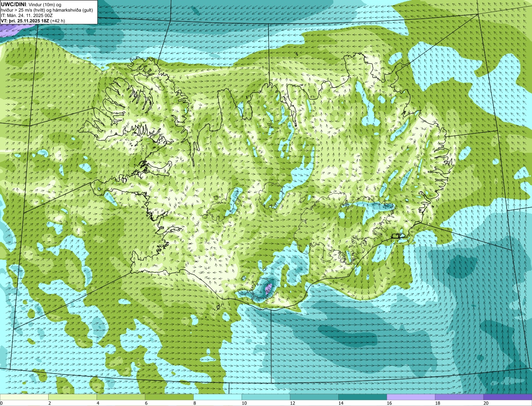The image size is (532, 406).
Task: Click the 'VT: þri. 25.11.2025 18Z (+42 h)' line
Action: (x=33, y=21)
